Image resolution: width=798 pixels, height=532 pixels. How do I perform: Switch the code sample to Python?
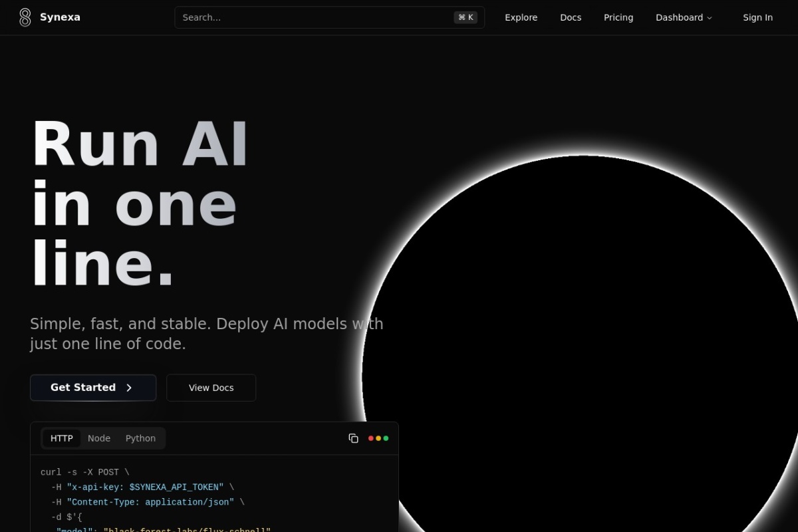pyautogui.click(x=140, y=438)
